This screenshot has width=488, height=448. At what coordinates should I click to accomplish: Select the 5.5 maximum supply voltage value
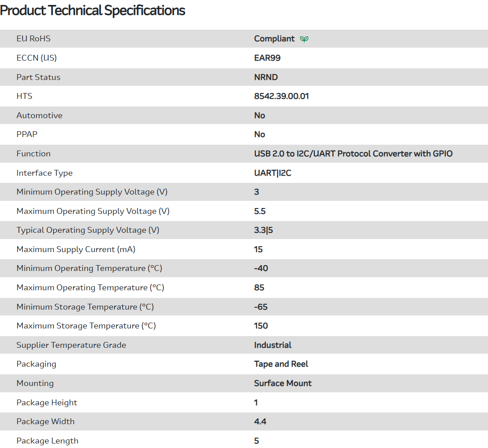pyautogui.click(x=260, y=211)
